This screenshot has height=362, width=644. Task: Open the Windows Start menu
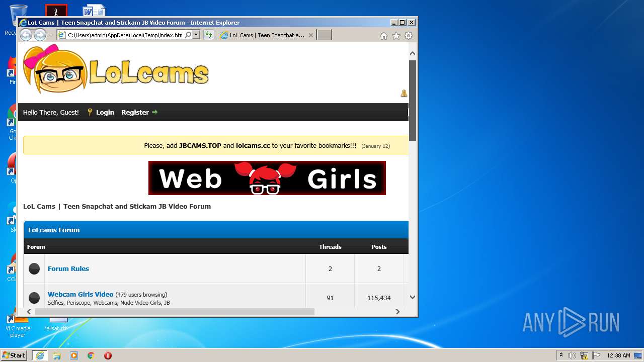[14, 355]
